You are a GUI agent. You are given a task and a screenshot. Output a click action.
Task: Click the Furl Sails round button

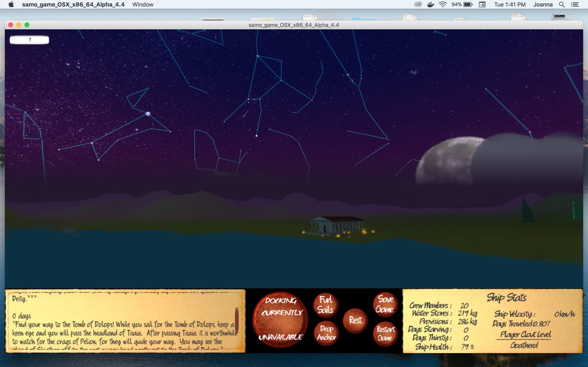[326, 305]
